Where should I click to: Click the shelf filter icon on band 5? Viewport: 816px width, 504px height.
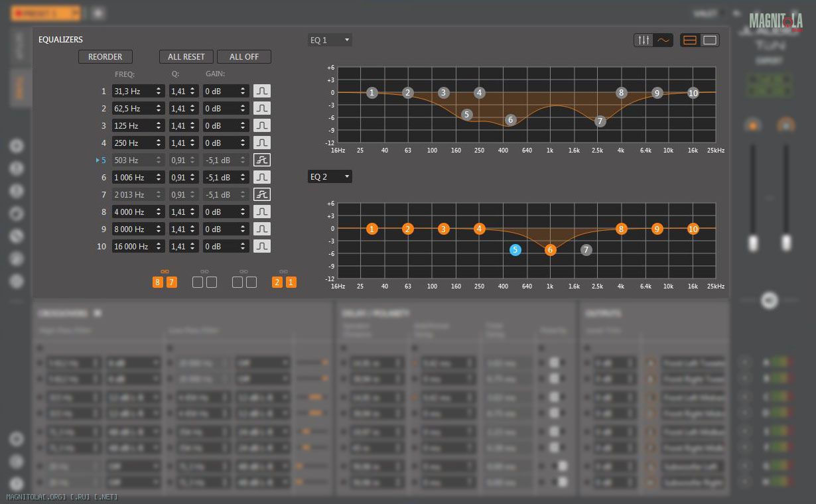tap(262, 160)
